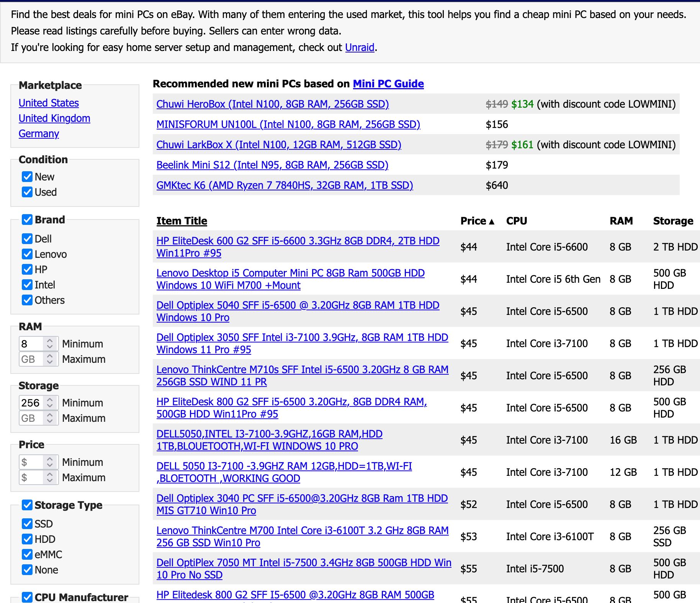700x603 pixels.
Task: Open HP Elitedesk 800 G2 I5-6500 500GB listing
Action: pos(295,596)
